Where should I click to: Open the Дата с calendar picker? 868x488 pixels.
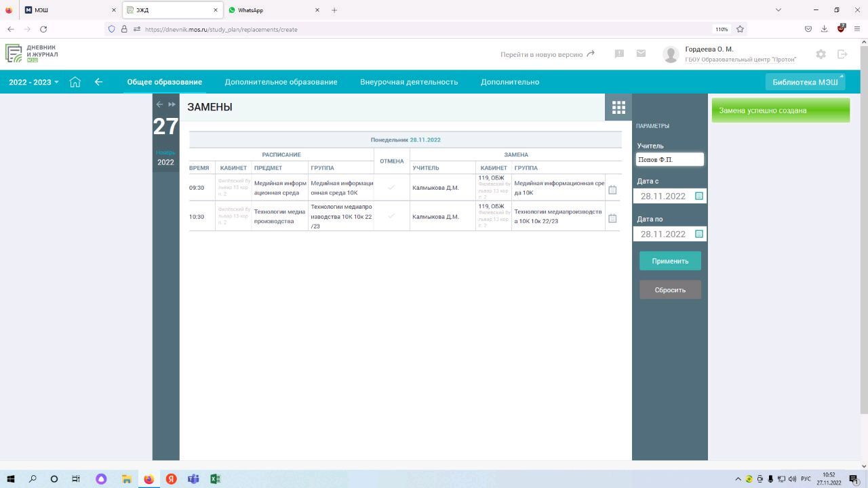pos(699,196)
